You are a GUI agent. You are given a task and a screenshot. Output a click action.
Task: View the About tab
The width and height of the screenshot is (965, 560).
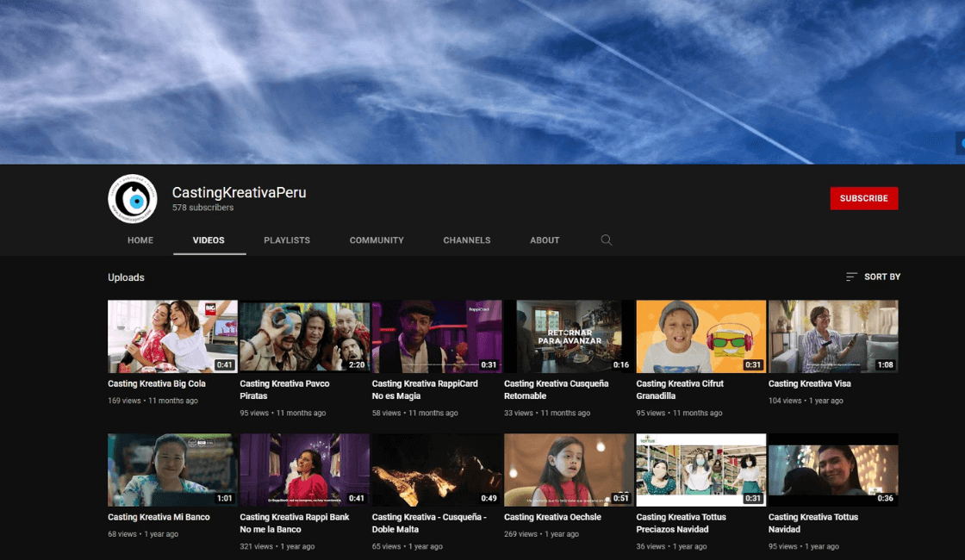(545, 240)
